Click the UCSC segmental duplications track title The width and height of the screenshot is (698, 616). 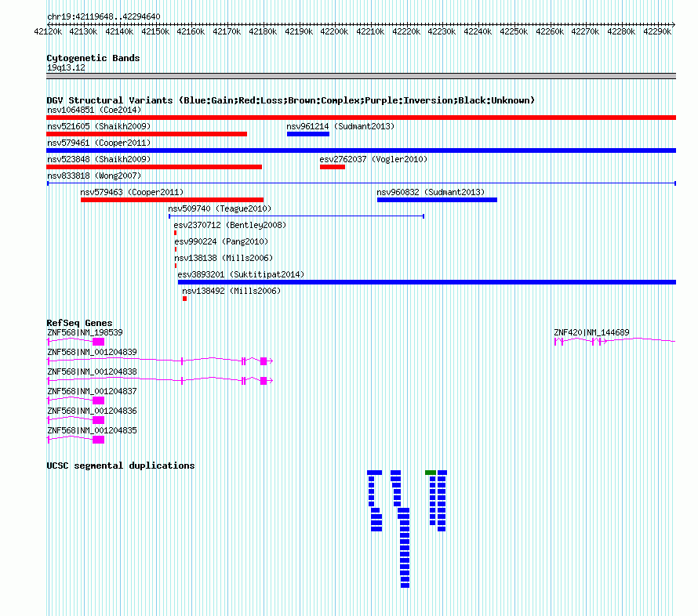[121, 466]
